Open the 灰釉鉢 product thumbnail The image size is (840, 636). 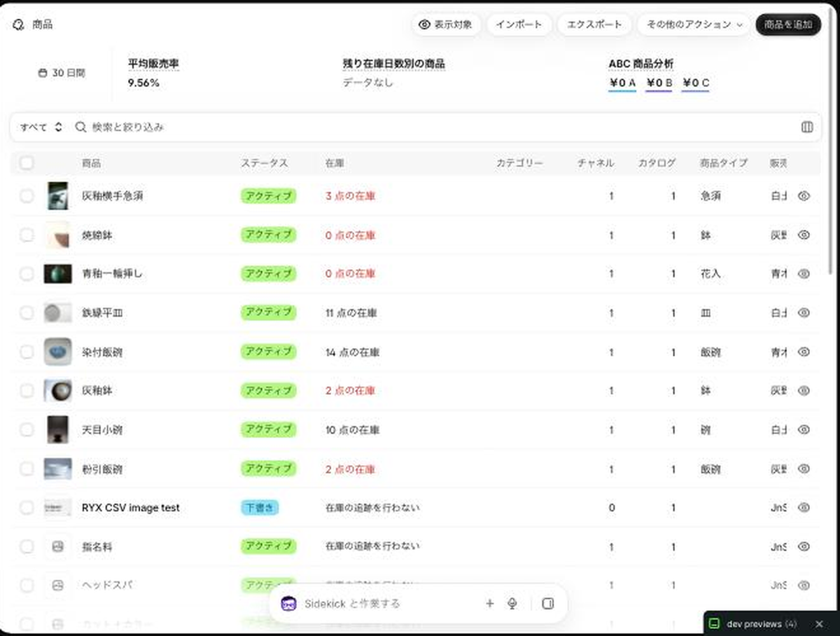58,391
